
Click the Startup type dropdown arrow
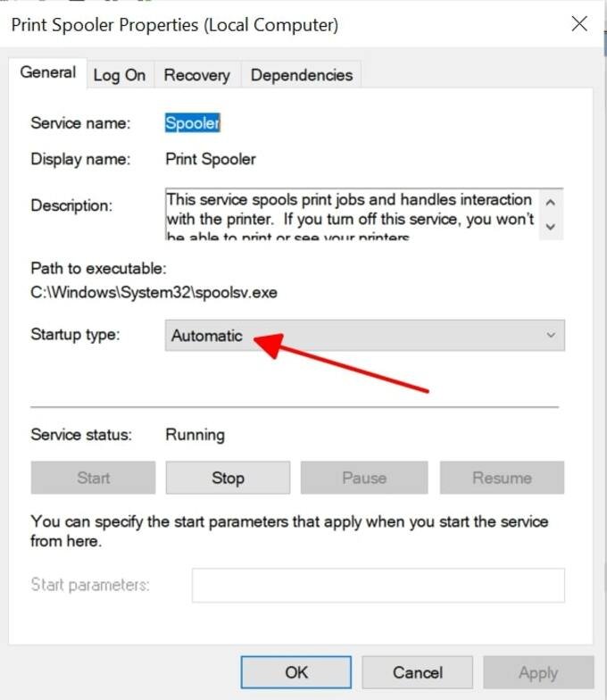(551, 335)
